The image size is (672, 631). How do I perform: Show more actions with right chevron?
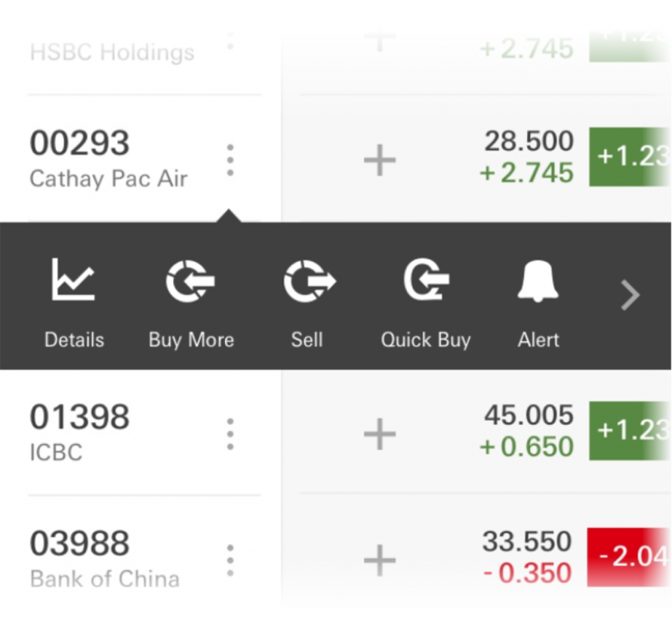(630, 295)
